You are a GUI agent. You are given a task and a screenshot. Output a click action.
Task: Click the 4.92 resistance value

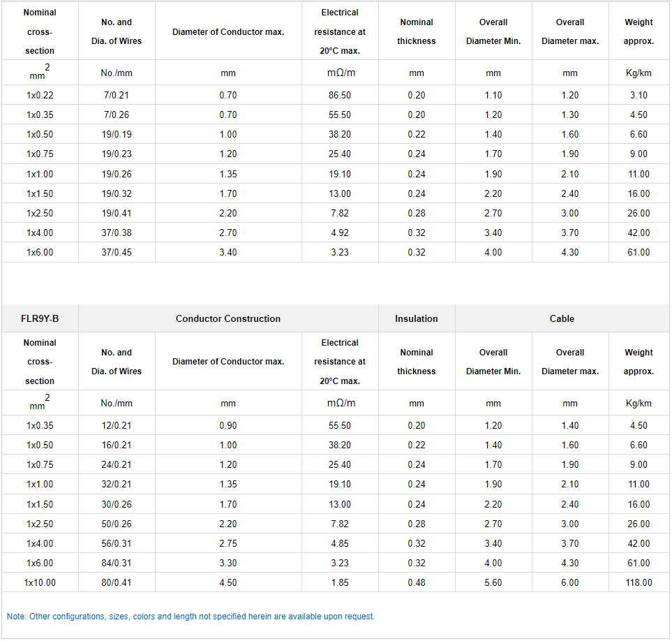pos(340,233)
